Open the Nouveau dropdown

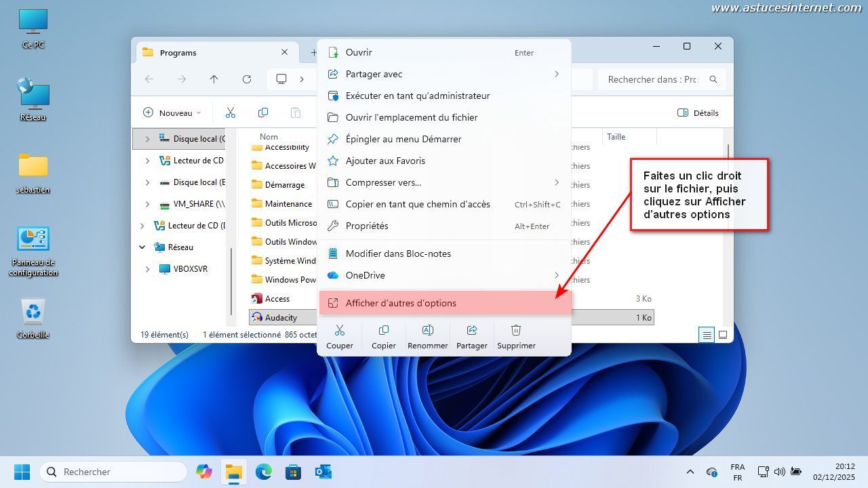[172, 113]
